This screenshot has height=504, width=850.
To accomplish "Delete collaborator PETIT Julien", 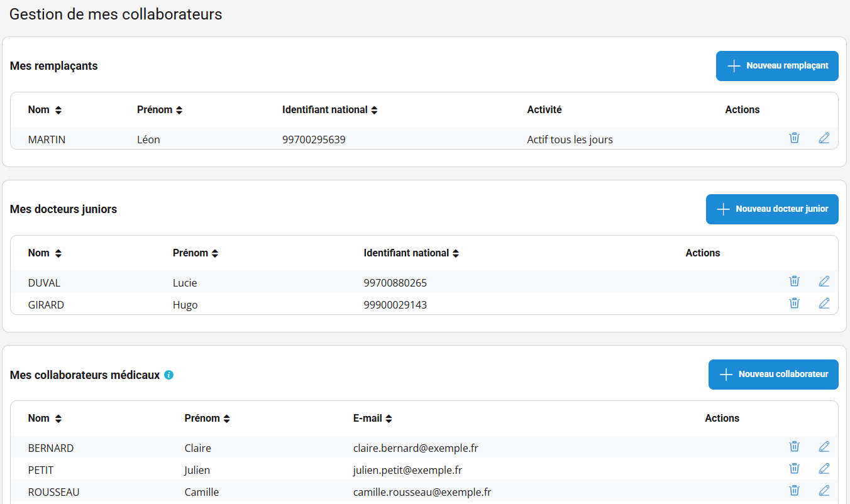I will point(794,468).
